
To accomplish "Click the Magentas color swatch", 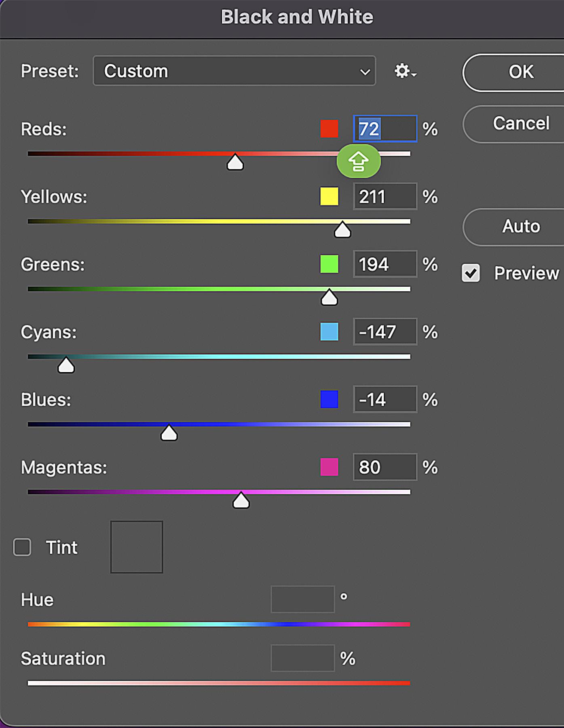I will [329, 467].
